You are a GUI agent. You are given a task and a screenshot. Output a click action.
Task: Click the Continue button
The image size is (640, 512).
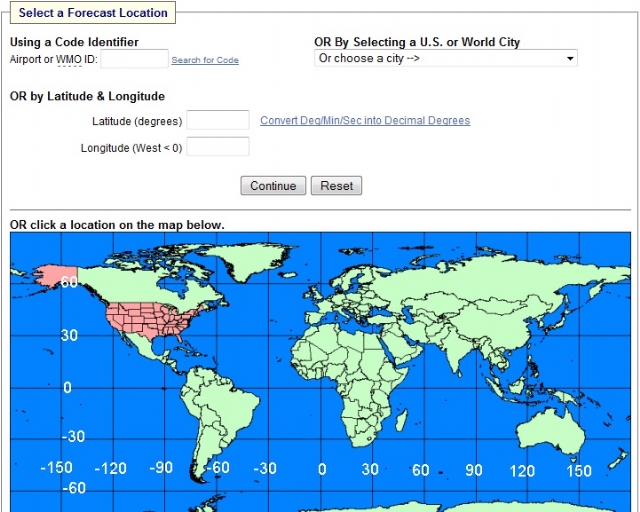pos(273,186)
